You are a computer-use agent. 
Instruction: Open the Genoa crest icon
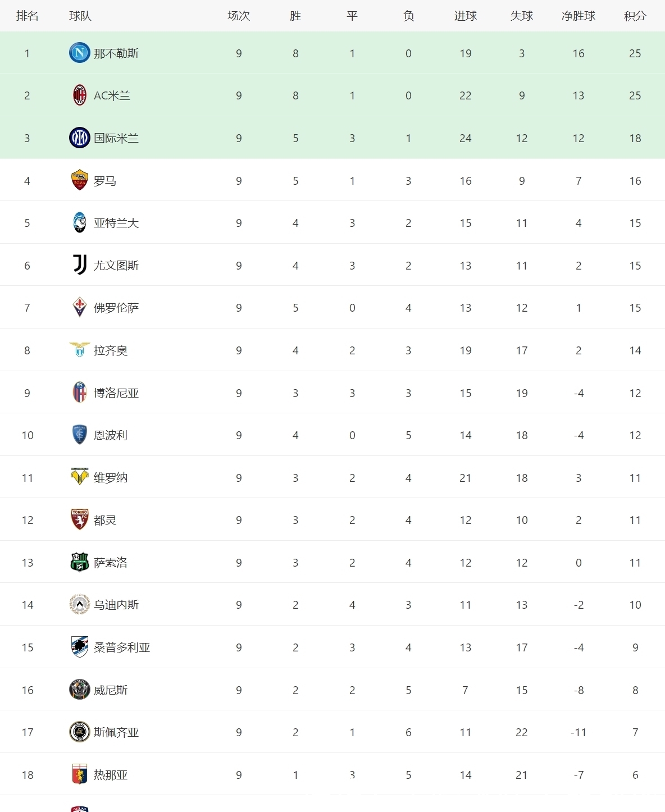click(80, 774)
